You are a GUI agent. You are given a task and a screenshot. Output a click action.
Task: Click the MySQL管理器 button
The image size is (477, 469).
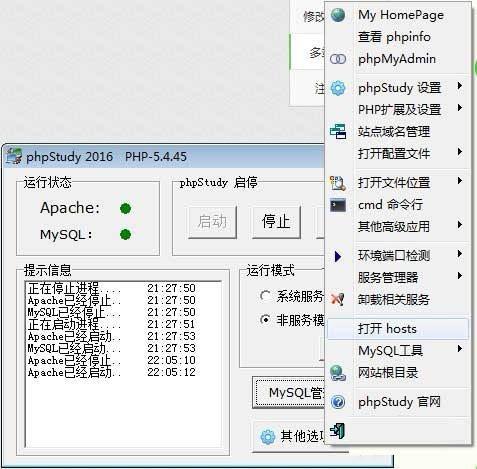tap(289, 393)
